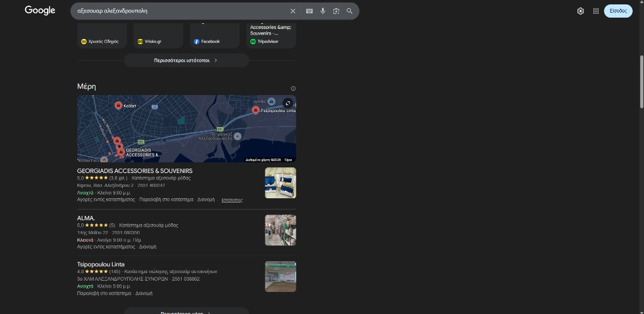Click the magnifying glass search icon
Image resolution: width=644 pixels, height=314 pixels.
tap(350, 11)
